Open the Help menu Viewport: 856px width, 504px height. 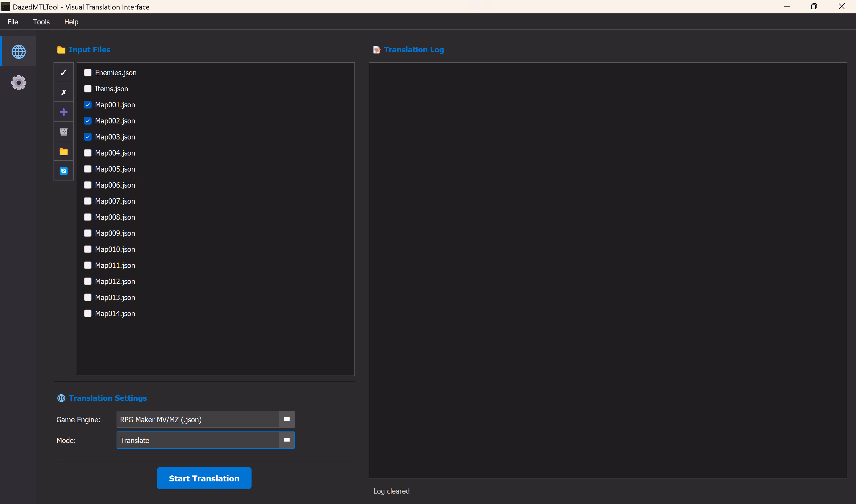click(71, 22)
